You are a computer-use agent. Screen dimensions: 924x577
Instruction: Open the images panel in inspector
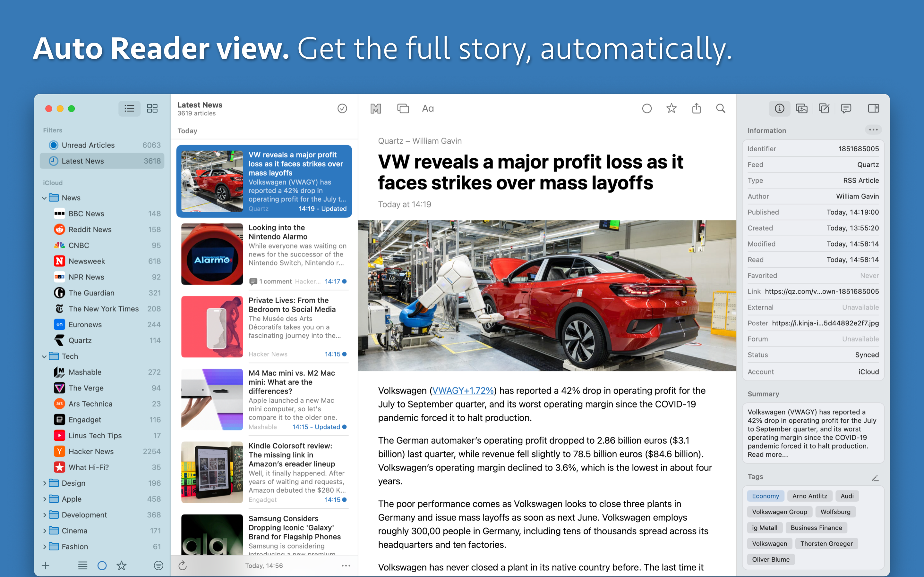click(801, 109)
